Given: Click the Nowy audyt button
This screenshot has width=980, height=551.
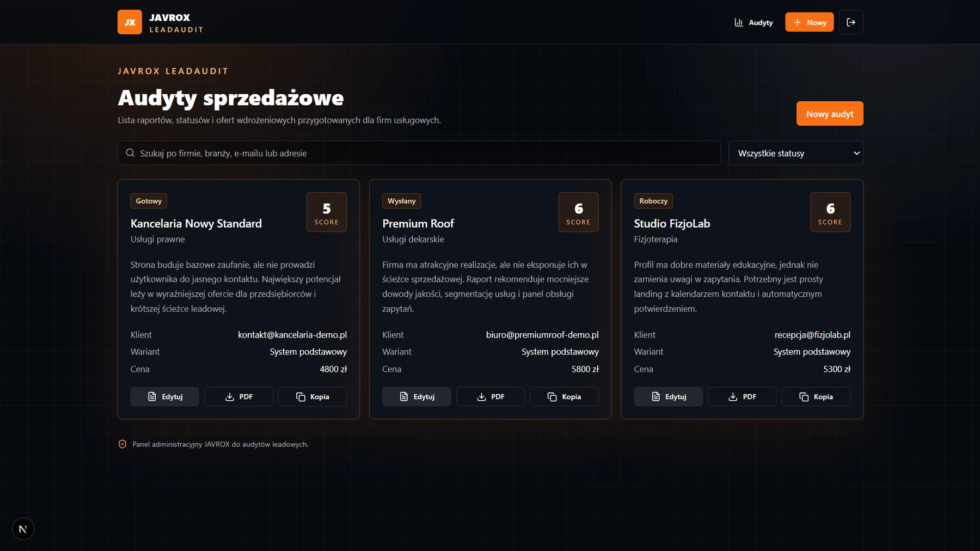Looking at the screenshot, I should coord(830,114).
